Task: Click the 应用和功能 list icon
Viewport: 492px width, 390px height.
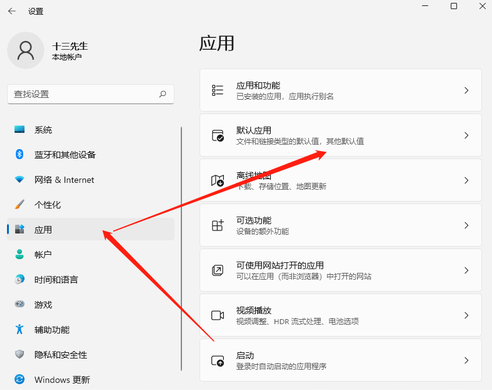Action: click(218, 90)
